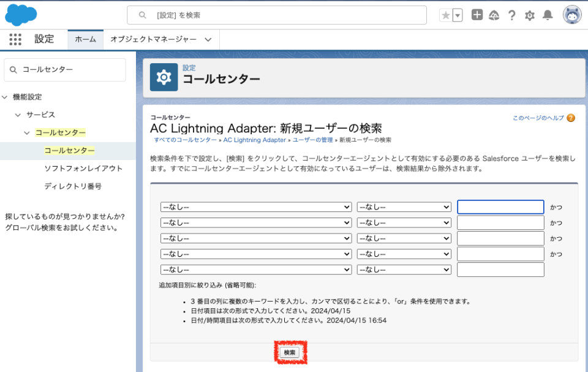Viewport: 588px width, 372px height.
Task: Click the second row value input
Action: point(500,223)
